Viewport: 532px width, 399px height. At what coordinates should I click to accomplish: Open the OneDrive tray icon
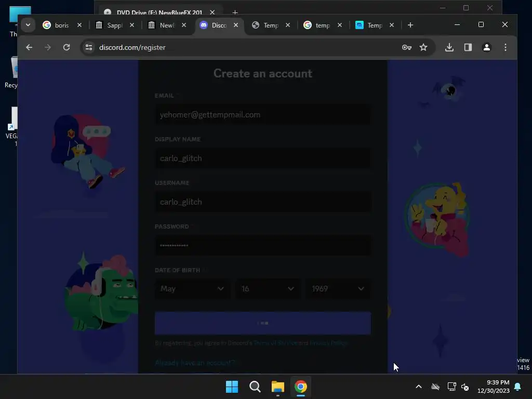pyautogui.click(x=435, y=387)
